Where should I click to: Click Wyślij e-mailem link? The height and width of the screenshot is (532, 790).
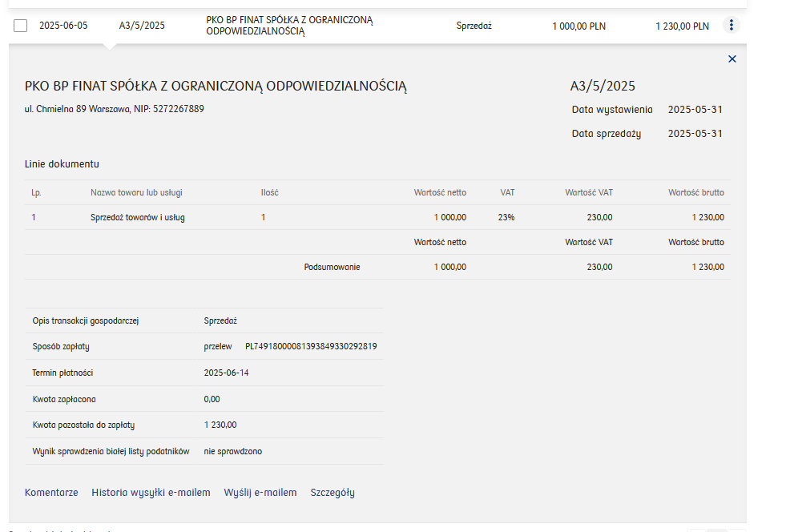[260, 492]
